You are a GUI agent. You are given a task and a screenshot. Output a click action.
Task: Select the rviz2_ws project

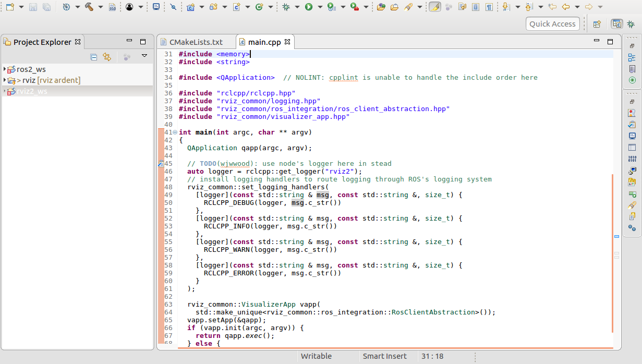(x=31, y=91)
